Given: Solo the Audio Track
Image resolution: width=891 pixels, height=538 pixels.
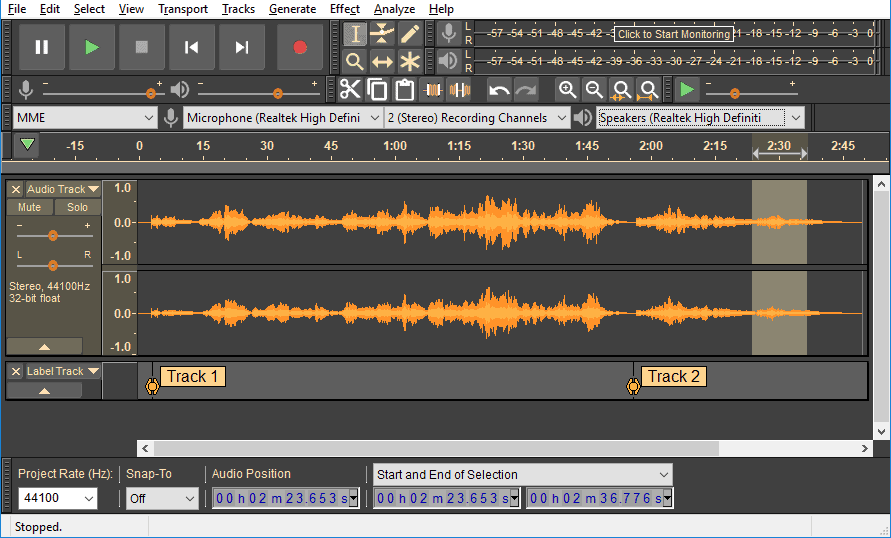Looking at the screenshot, I should 77,207.
